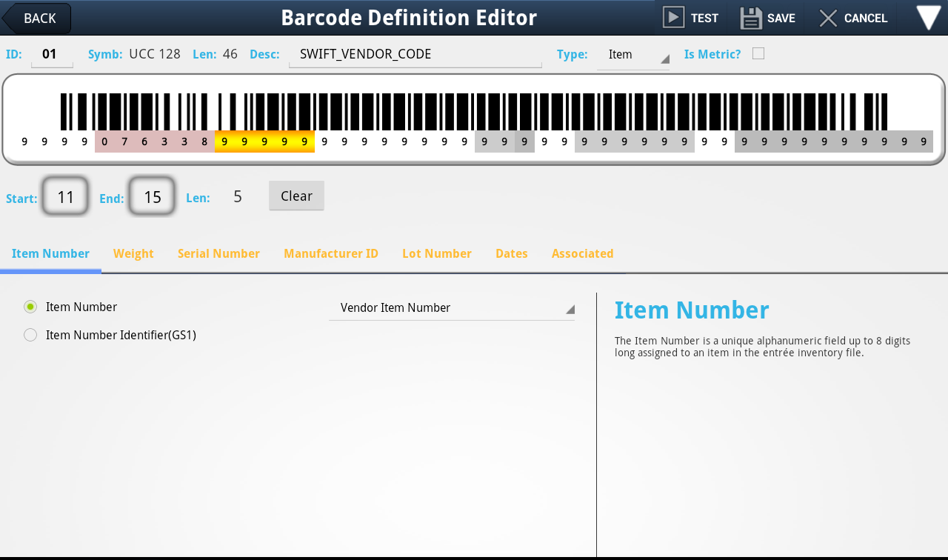Click the Len value 46
The image size is (948, 560).
(230, 53)
